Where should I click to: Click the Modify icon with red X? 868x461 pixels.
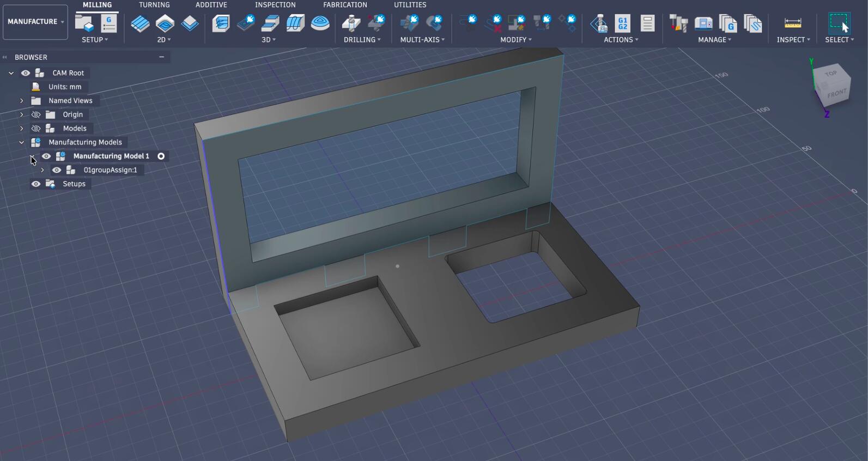494,23
